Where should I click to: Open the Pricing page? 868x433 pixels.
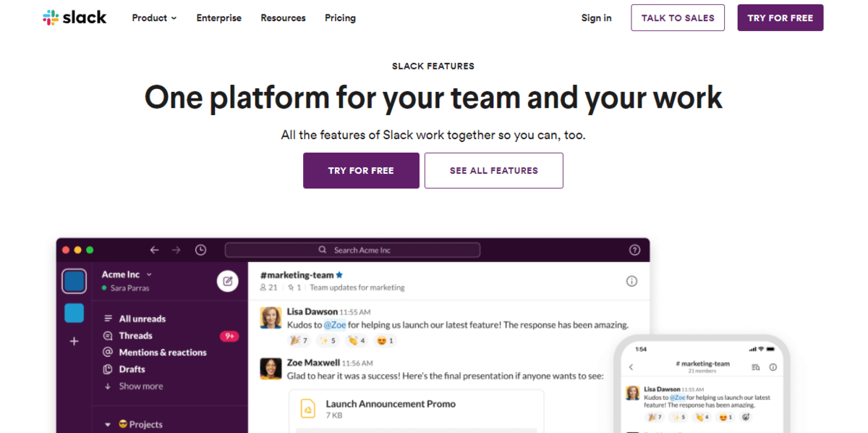coord(340,18)
